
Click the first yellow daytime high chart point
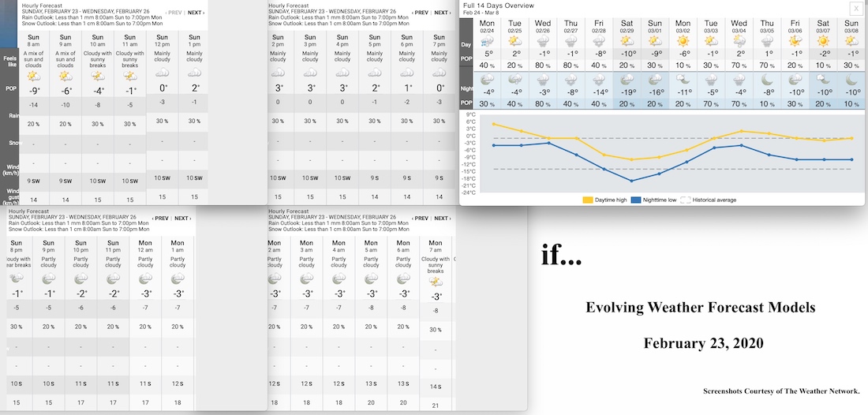[x=492, y=124]
